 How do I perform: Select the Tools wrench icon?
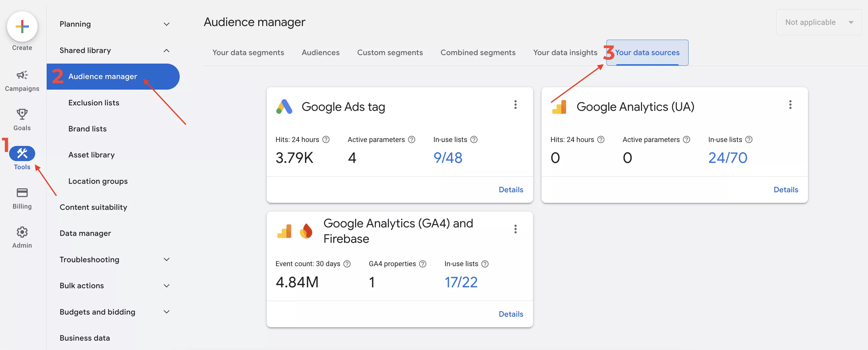click(22, 154)
